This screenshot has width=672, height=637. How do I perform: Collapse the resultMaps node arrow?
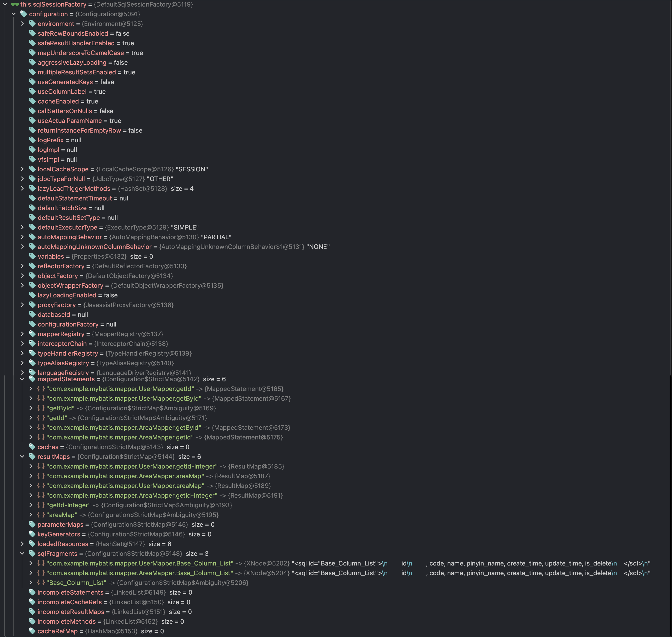click(x=22, y=457)
